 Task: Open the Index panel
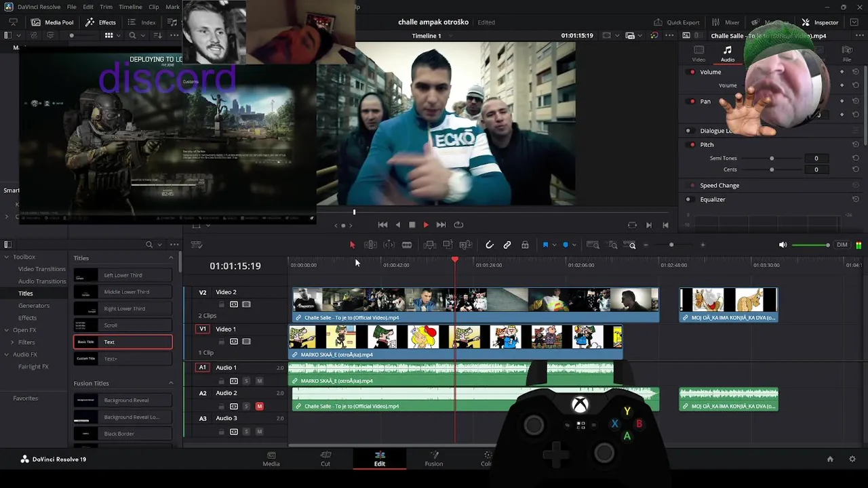pos(141,22)
